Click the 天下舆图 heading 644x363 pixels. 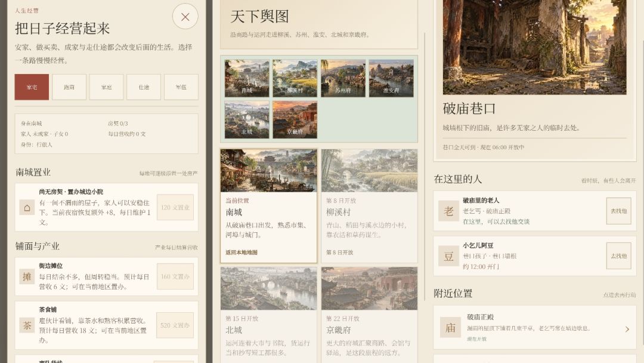[x=259, y=17]
